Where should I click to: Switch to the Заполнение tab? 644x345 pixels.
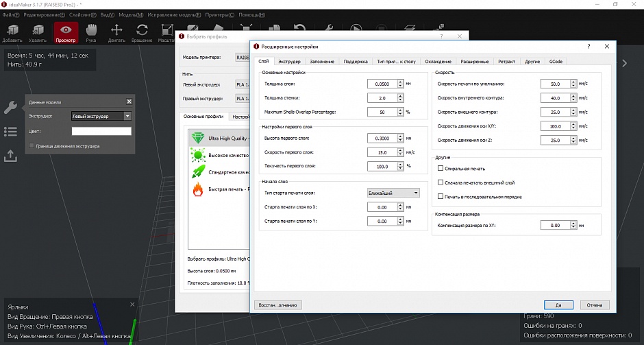[321, 62]
